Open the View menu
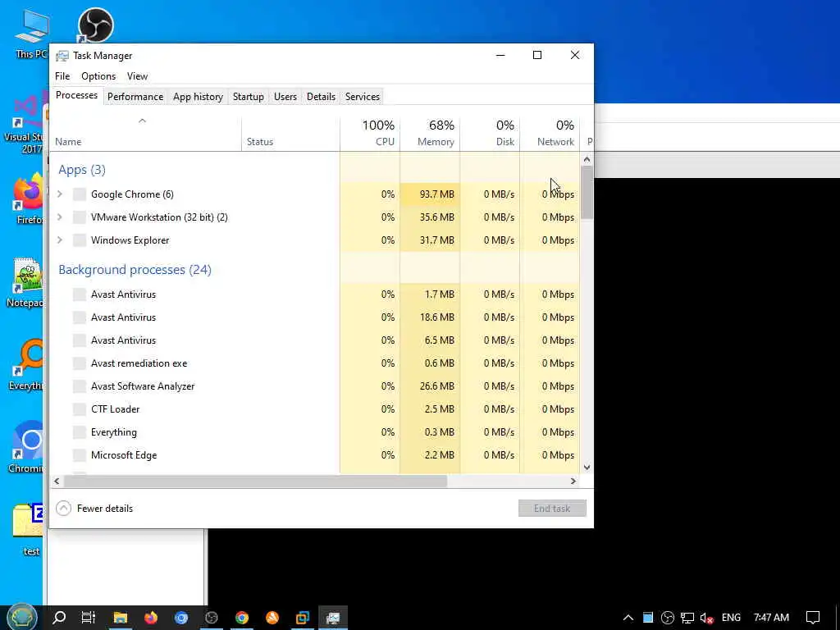Viewport: 840px width, 630px height. pos(137,76)
